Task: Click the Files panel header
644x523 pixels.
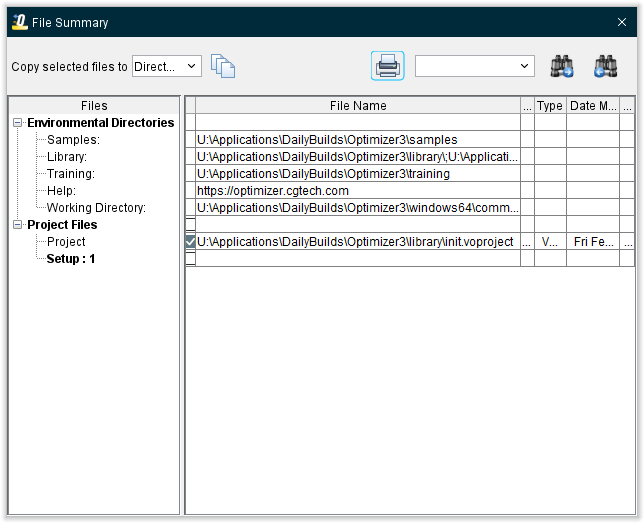Action: tap(94, 106)
